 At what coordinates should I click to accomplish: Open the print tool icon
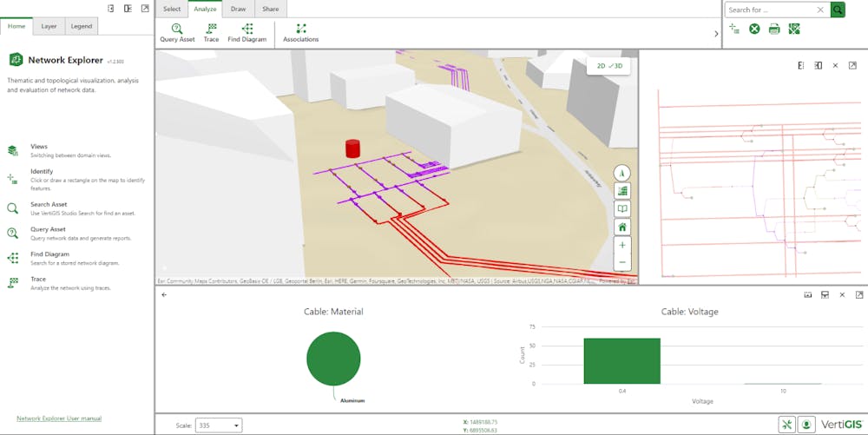[774, 29]
